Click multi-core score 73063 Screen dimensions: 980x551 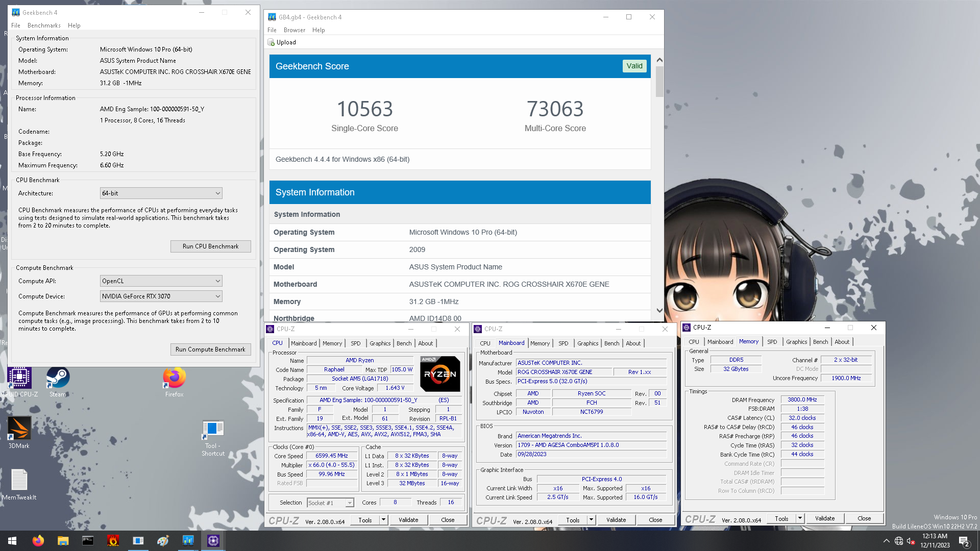(555, 109)
